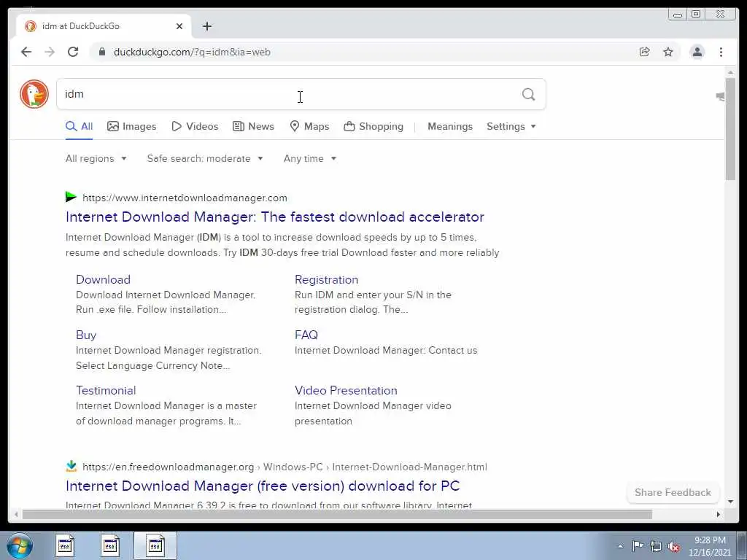Click Internet Download Manager green favicon
The width and height of the screenshot is (747, 560).
click(x=71, y=197)
